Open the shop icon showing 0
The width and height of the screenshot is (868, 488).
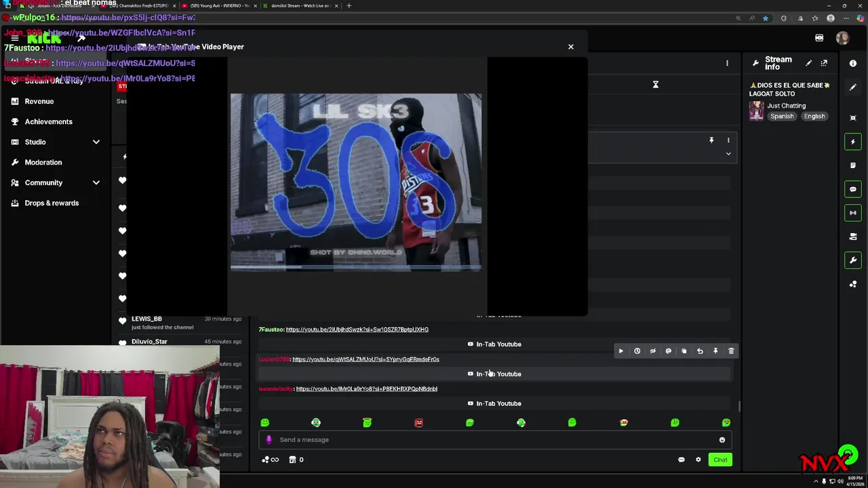pos(296,460)
